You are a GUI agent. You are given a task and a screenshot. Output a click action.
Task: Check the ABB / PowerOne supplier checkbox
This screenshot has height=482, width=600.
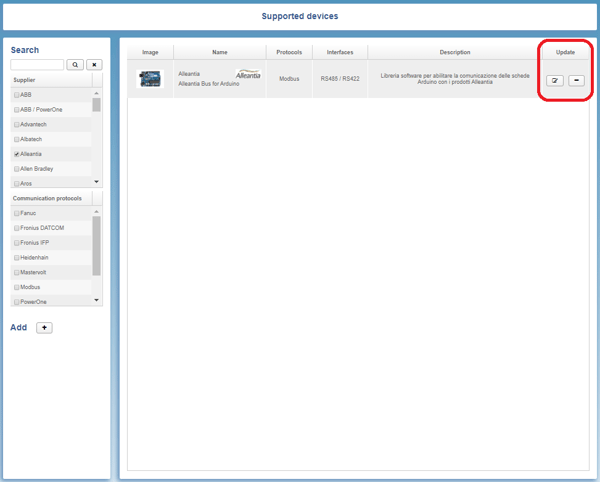(16, 110)
